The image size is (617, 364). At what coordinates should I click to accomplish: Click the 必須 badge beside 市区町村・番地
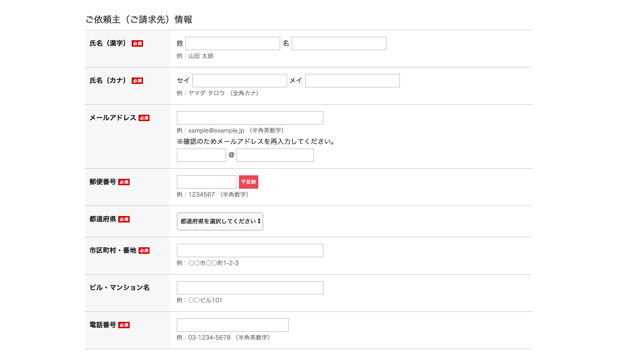[x=144, y=251]
